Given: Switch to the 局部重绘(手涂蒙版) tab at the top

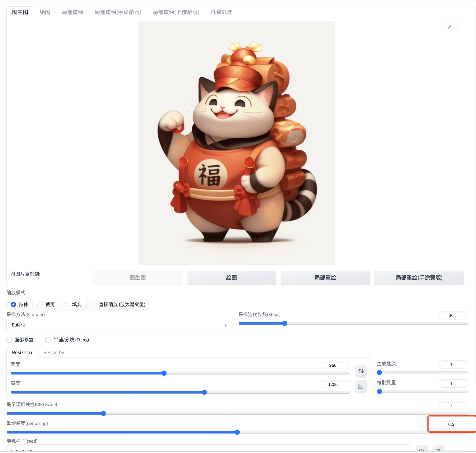Looking at the screenshot, I should tap(118, 12).
